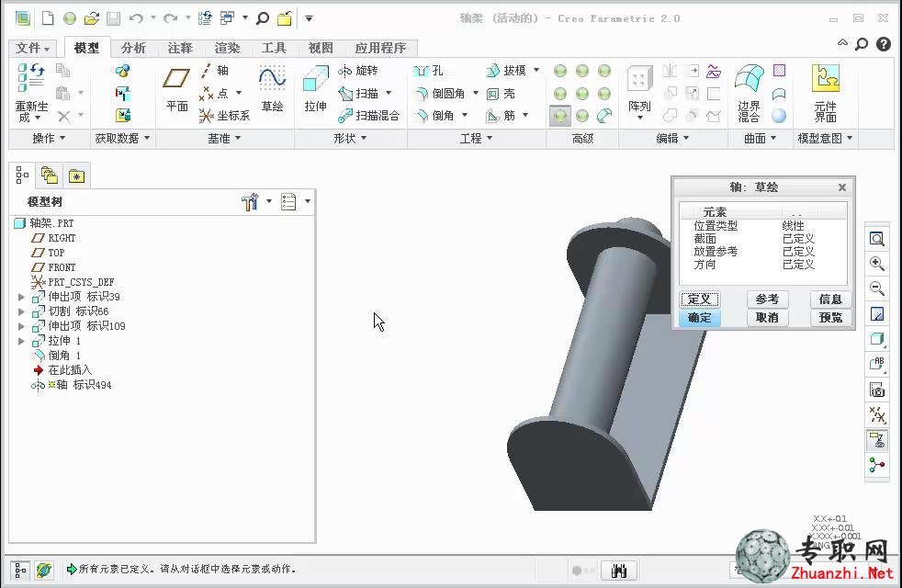Open the 基准 group dropdown

224,139
